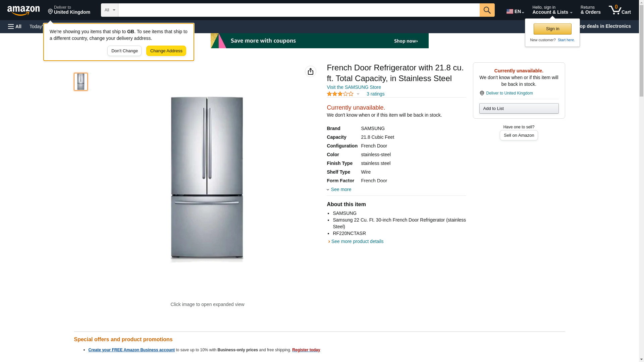Open the shopping cart
The image size is (644, 362).
620,10
